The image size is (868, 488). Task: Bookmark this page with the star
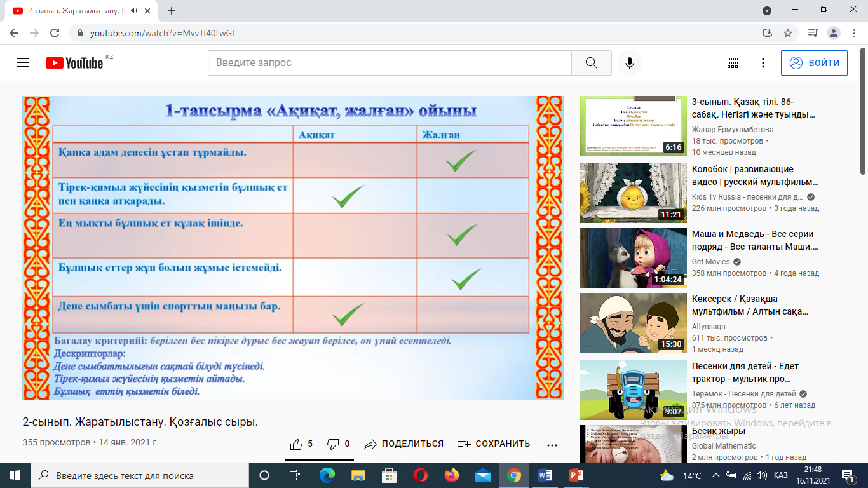coord(788,33)
